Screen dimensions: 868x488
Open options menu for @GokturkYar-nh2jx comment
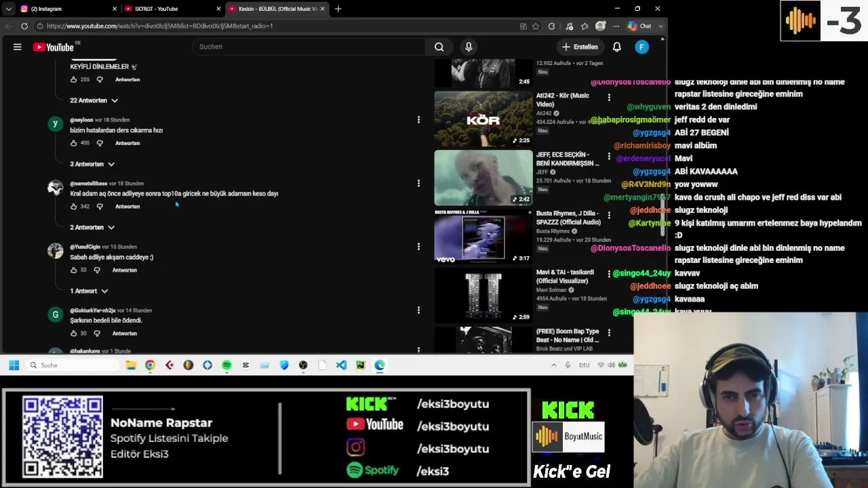pyautogui.click(x=418, y=310)
